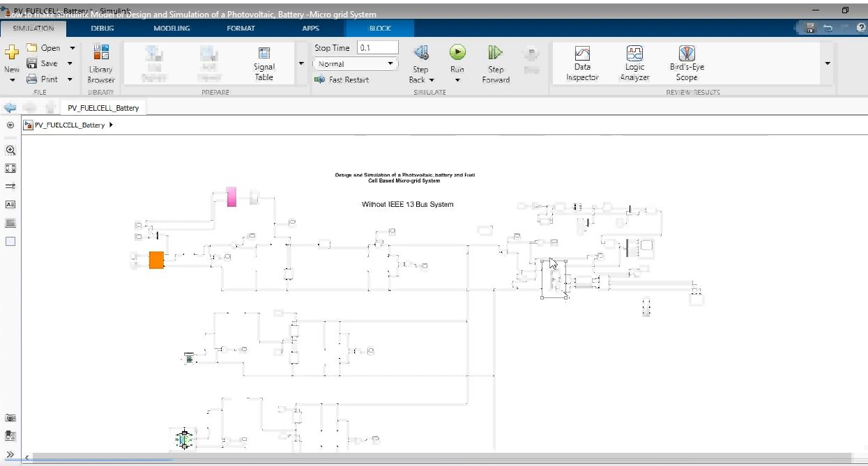
Task: Click the Stop Time input field
Action: [377, 48]
